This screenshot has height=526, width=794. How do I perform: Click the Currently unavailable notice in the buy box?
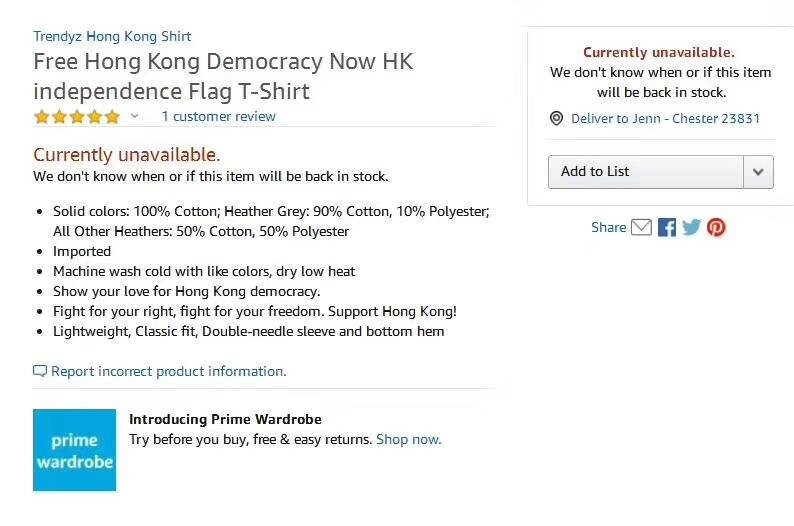659,52
